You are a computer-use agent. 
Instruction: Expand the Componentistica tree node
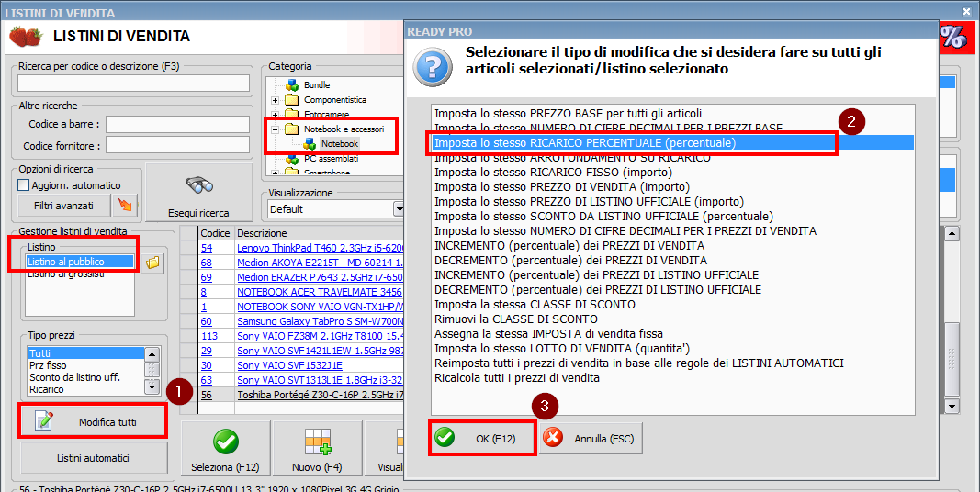point(275,100)
